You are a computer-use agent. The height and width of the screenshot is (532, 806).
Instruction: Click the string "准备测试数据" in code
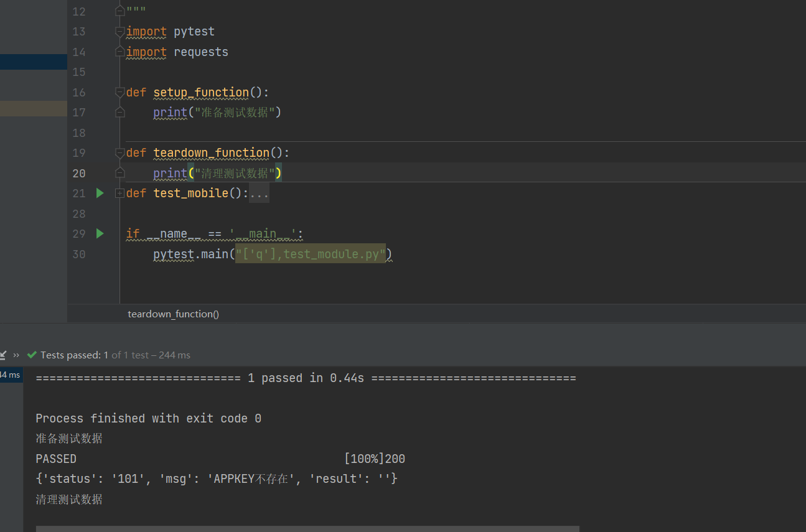pos(235,113)
